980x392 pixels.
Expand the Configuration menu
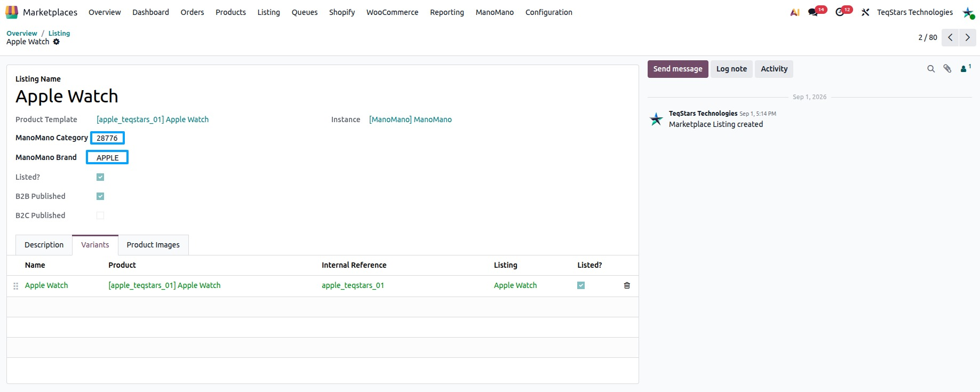548,12
